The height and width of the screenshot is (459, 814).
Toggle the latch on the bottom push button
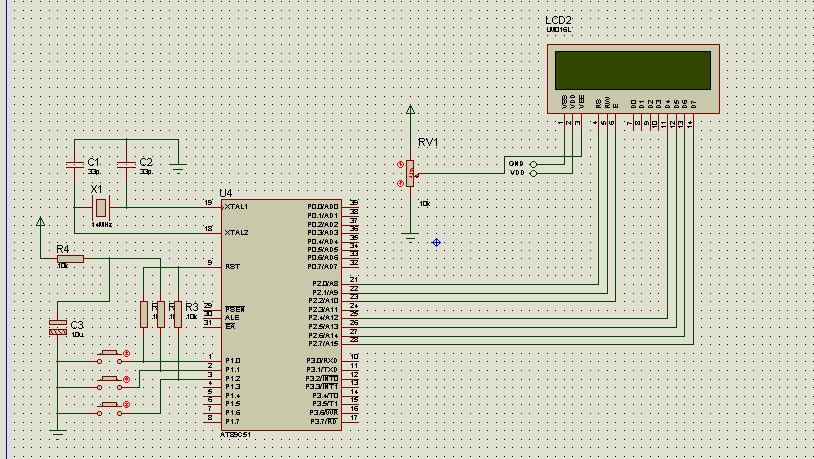(126, 404)
